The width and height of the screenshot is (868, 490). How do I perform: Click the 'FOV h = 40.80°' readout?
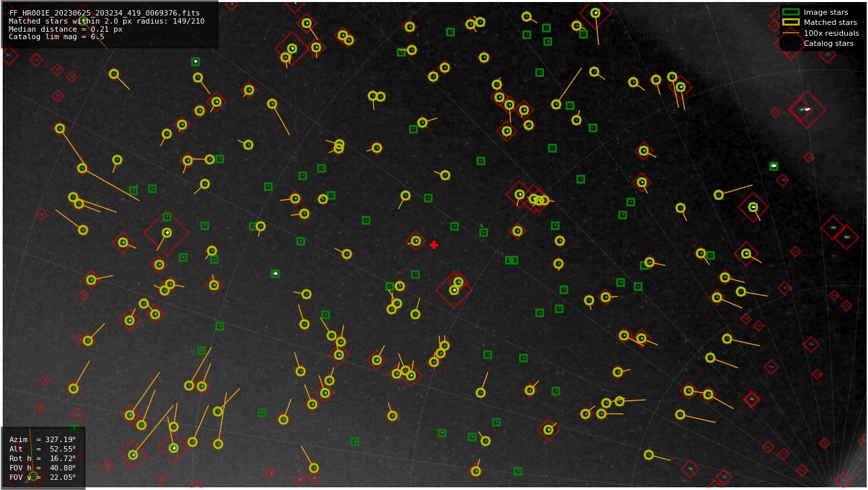pos(43,468)
